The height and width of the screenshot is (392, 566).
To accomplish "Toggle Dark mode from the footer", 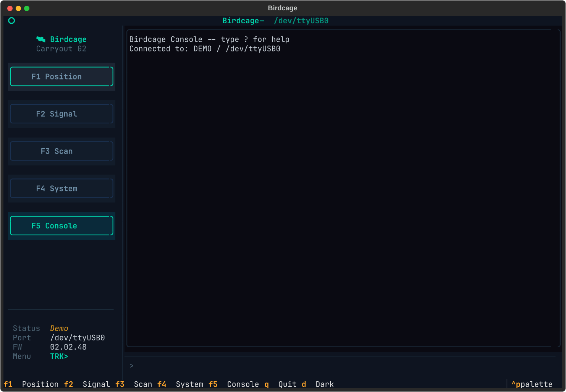I will (x=318, y=384).
